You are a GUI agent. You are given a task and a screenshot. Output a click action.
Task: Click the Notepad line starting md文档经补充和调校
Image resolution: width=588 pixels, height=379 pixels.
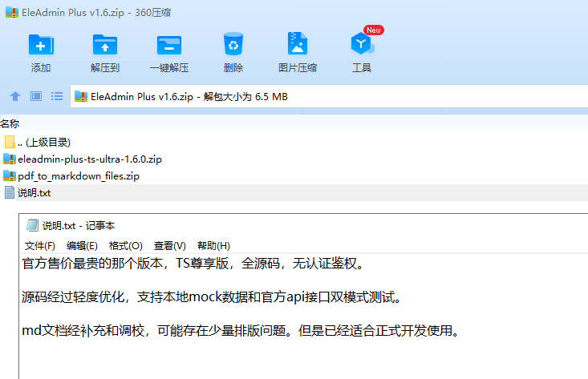tap(241, 331)
